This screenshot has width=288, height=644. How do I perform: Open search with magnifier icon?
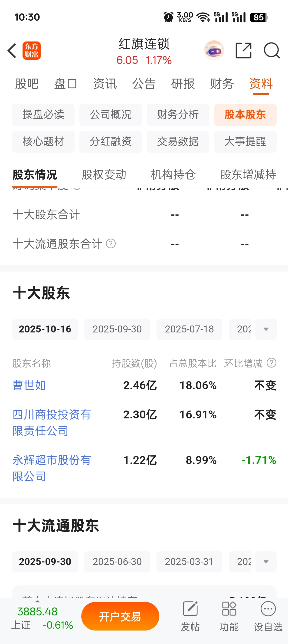pyautogui.click(x=272, y=50)
